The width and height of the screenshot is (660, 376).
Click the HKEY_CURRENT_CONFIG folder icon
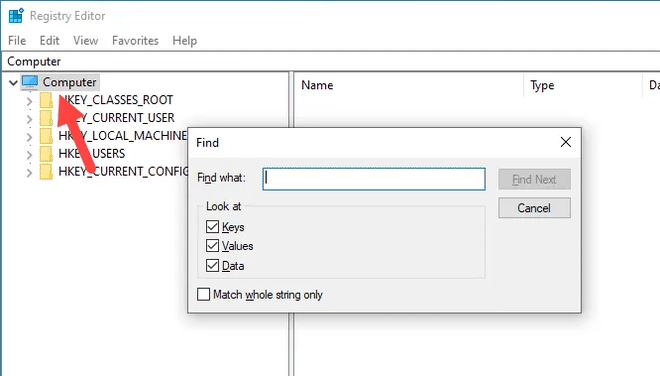(x=46, y=172)
